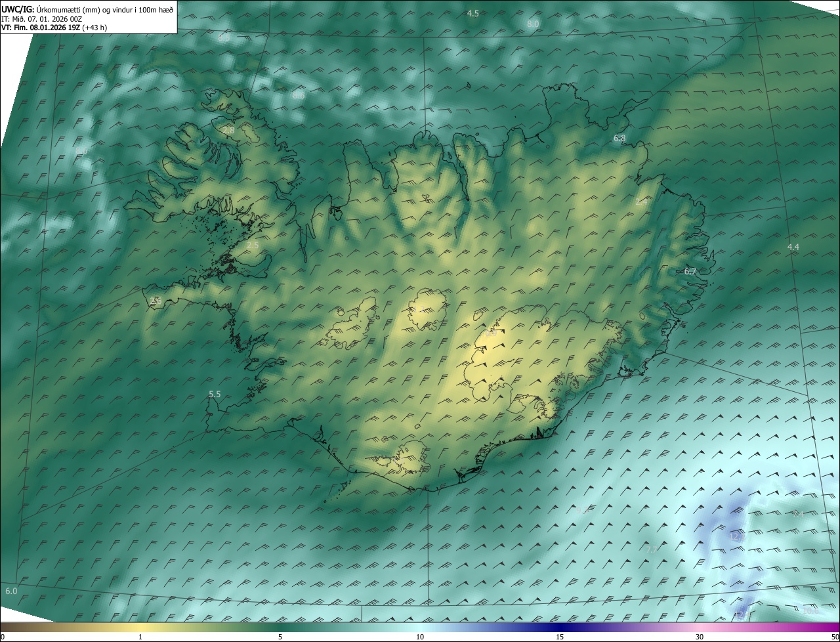Select the 8.0 value label

click(x=533, y=24)
